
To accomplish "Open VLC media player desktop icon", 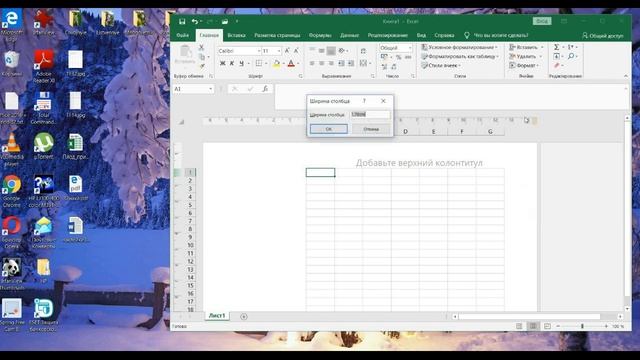I will click(11, 149).
